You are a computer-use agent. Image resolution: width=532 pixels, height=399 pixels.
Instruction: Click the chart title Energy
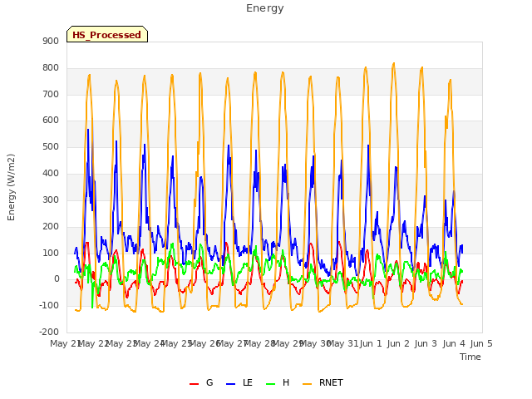[x=265, y=8]
